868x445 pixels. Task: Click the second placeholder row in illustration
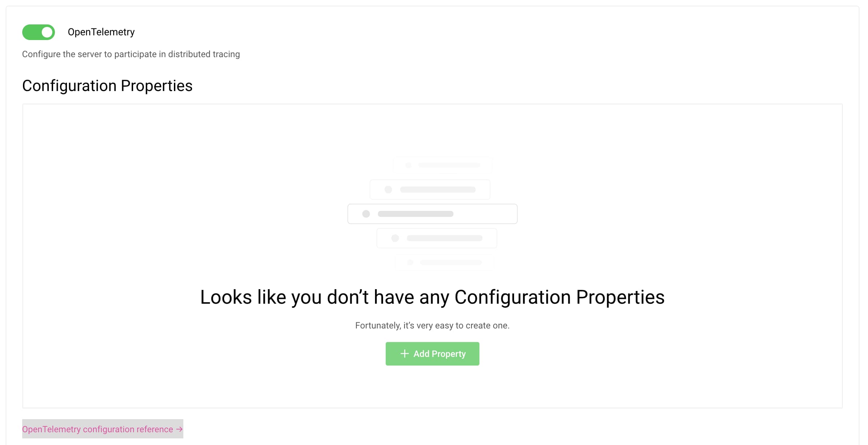pyautogui.click(x=430, y=189)
